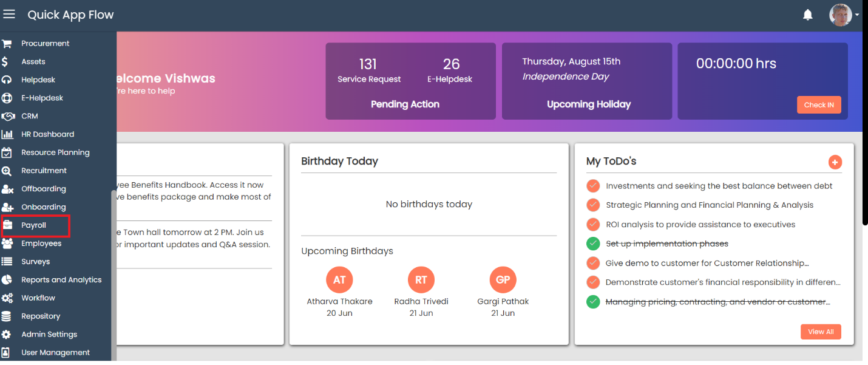This screenshot has width=868, height=365.
Task: Toggle 'Give demo to customer' todo checkmark
Action: coord(593,264)
